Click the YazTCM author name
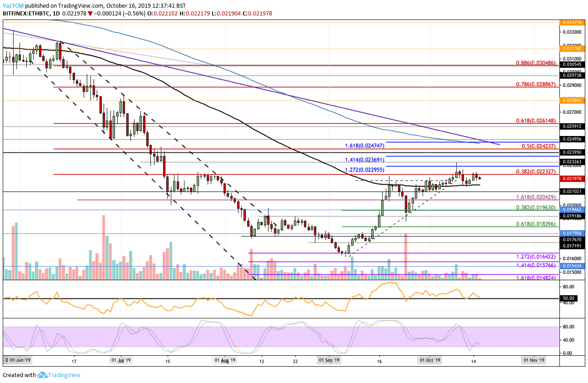Screen dimensions: 588x383 (13, 6)
